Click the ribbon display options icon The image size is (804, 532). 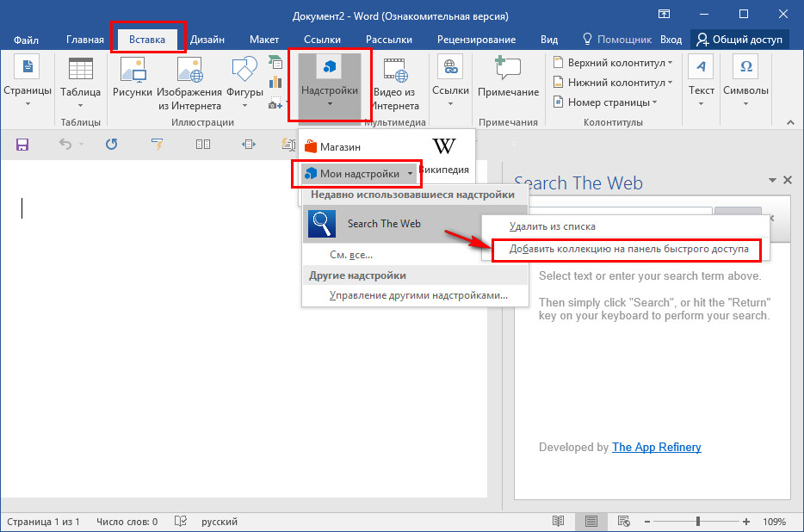coord(664,14)
